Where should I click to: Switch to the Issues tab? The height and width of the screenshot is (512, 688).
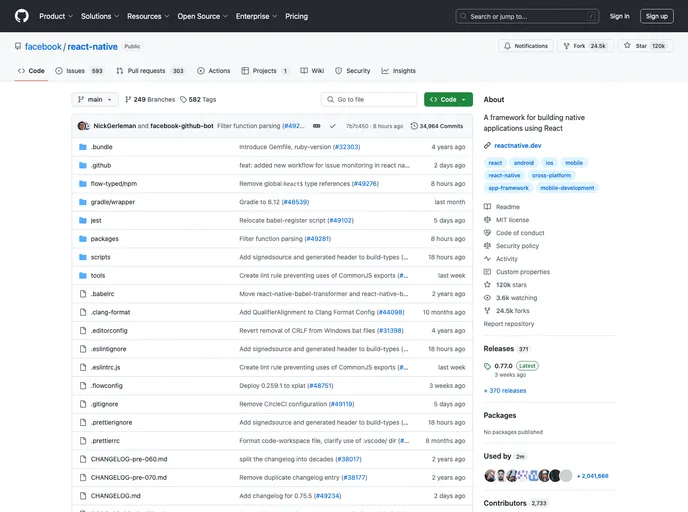[79, 71]
